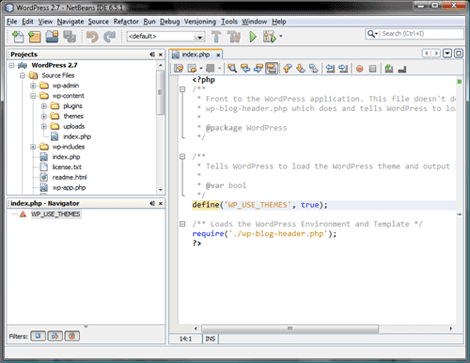The image size is (470, 363).
Task: Click the Find Previous Occurrence icon
Action: click(245, 69)
